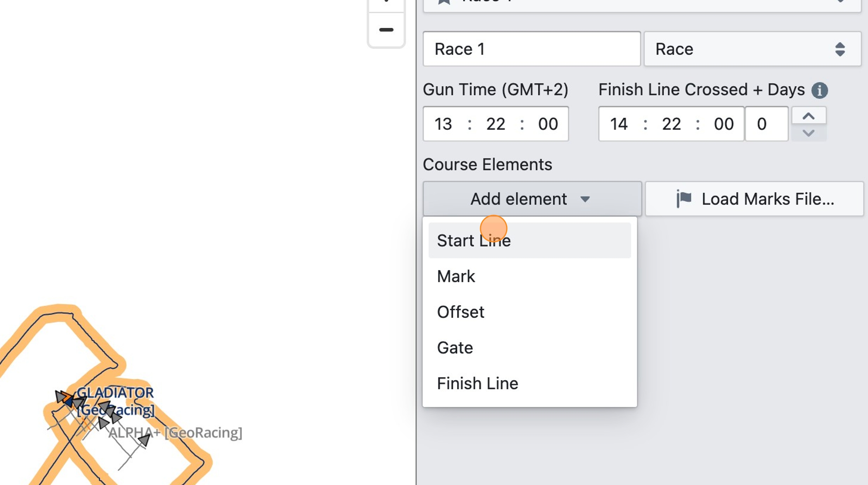Image resolution: width=868 pixels, height=485 pixels.
Task: Click the ALPHA+ boat arrow on map
Action: click(144, 440)
